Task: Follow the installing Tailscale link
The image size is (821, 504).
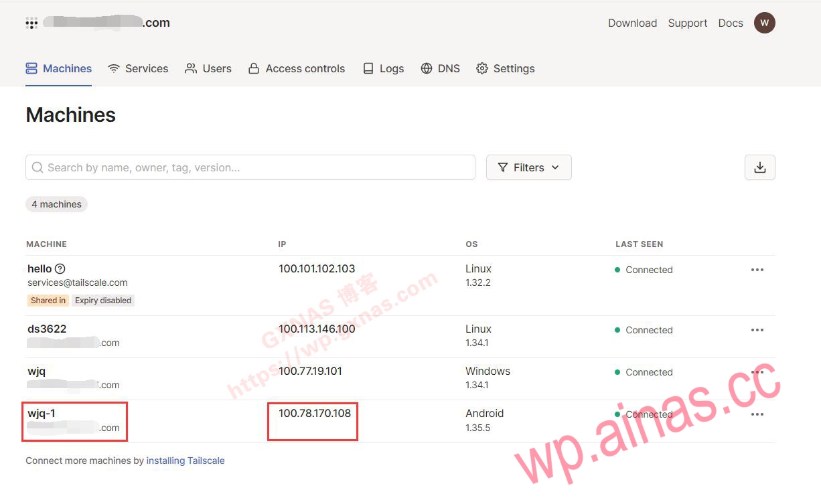Action: [x=185, y=460]
